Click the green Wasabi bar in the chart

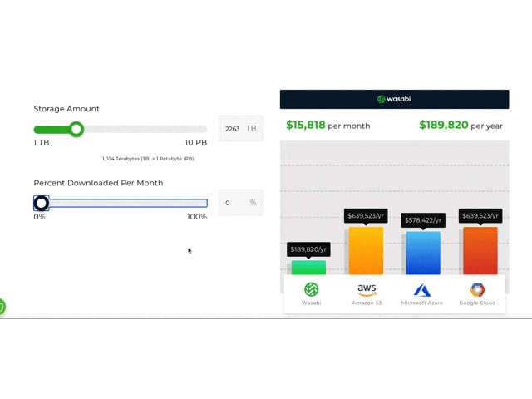[308, 268]
